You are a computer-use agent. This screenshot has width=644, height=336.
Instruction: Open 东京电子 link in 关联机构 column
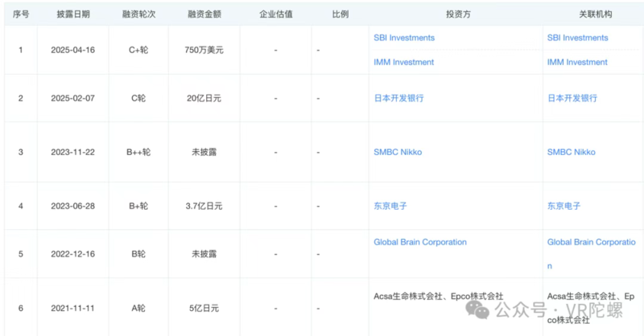pos(564,206)
